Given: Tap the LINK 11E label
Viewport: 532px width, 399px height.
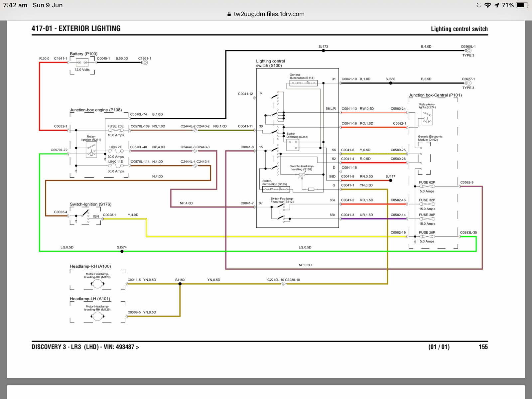Looking at the screenshot, I should (116, 162).
